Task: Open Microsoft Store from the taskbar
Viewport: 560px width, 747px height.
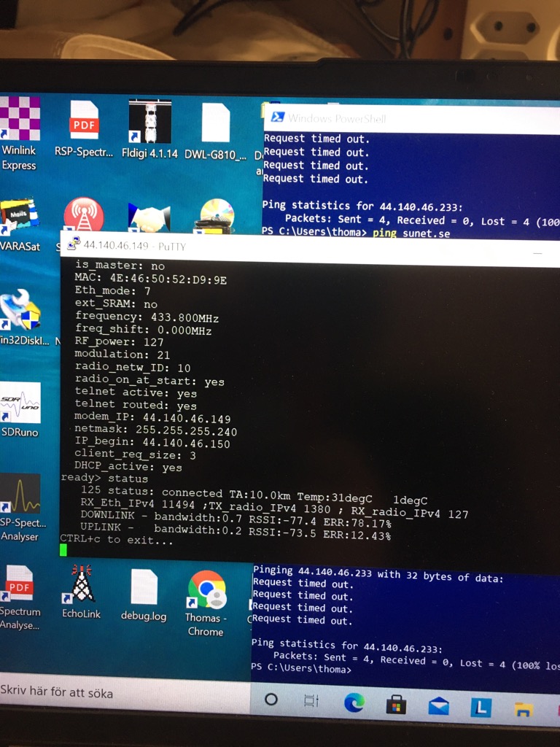Action: [396, 704]
